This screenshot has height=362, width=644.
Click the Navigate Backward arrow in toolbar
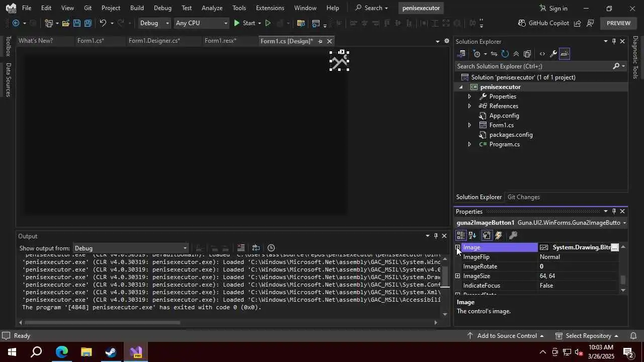tap(16, 23)
